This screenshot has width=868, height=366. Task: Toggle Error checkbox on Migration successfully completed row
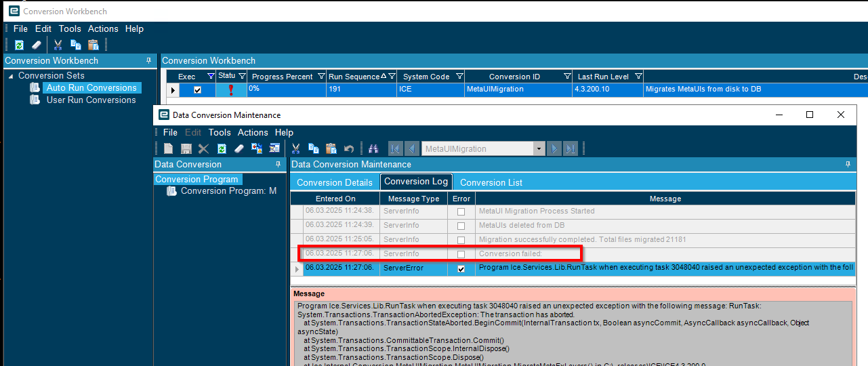coord(461,240)
